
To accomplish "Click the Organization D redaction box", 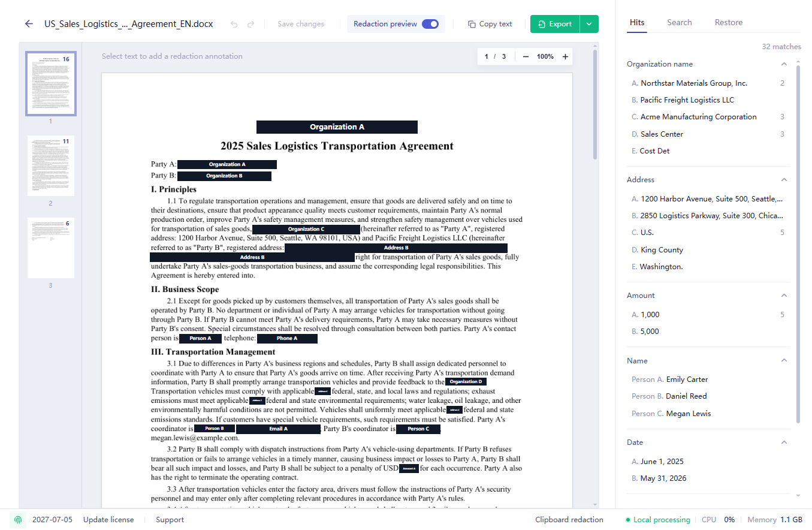I will click(466, 382).
